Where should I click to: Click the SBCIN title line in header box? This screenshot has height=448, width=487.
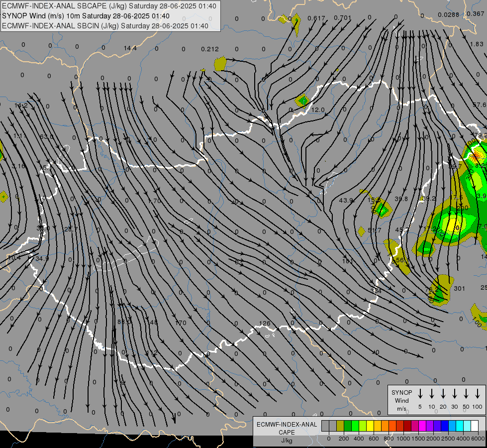pos(105,26)
